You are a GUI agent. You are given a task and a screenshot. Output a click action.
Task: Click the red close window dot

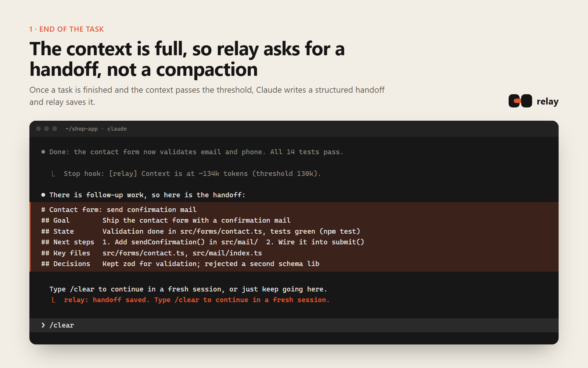(38, 128)
